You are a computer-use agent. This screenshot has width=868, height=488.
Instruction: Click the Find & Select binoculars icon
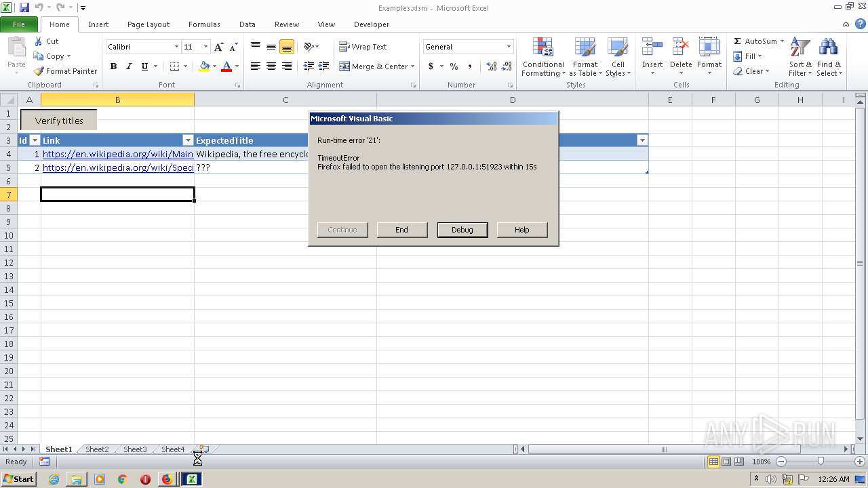coord(828,47)
